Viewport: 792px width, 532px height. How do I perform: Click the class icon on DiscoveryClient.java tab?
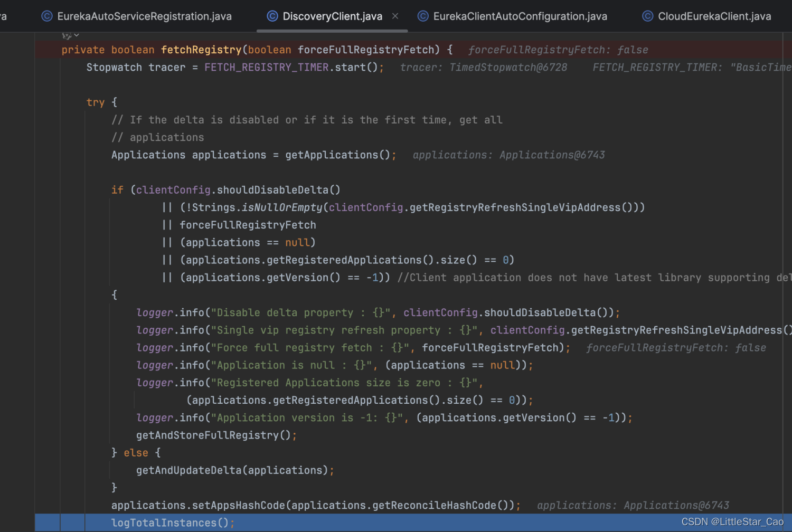[272, 16]
